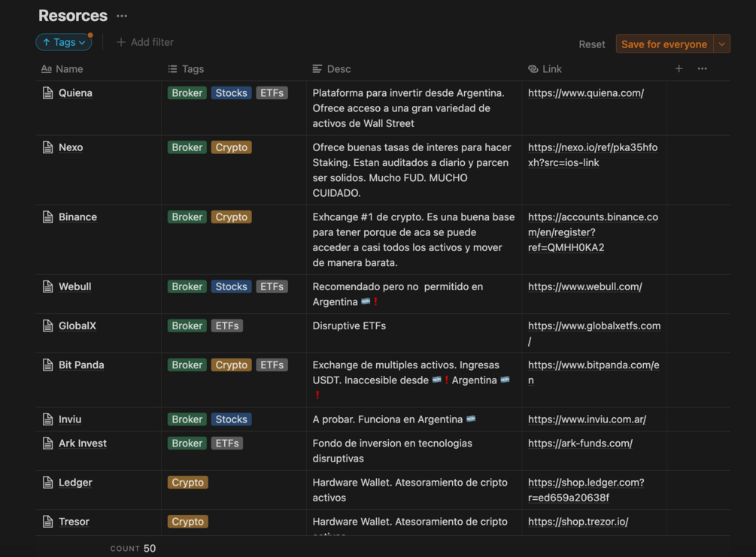Open the Nexo page name
This screenshot has width=756, height=557.
point(71,147)
